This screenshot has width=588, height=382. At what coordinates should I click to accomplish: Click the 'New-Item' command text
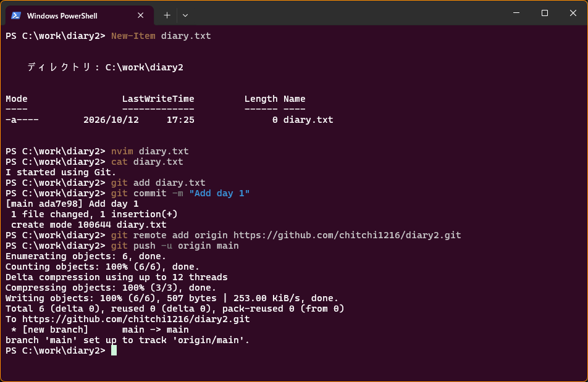[133, 36]
